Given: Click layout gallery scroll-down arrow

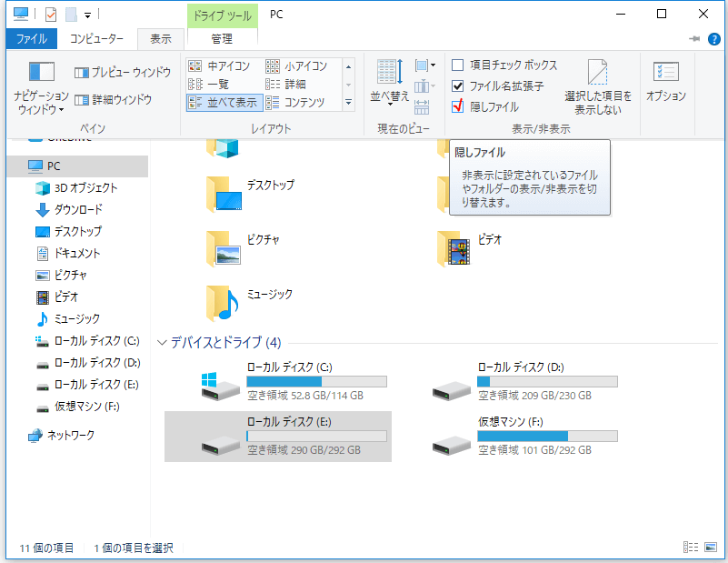Looking at the screenshot, I should 349,85.
